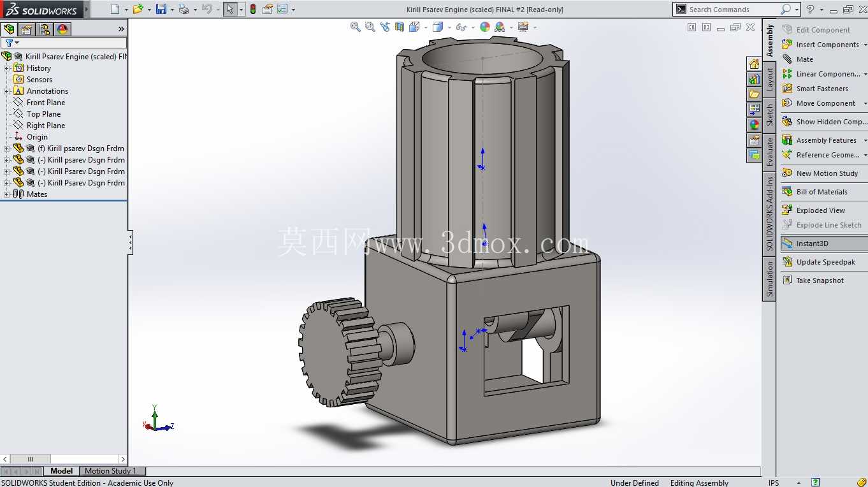Click the Open file folder icon

137,9
